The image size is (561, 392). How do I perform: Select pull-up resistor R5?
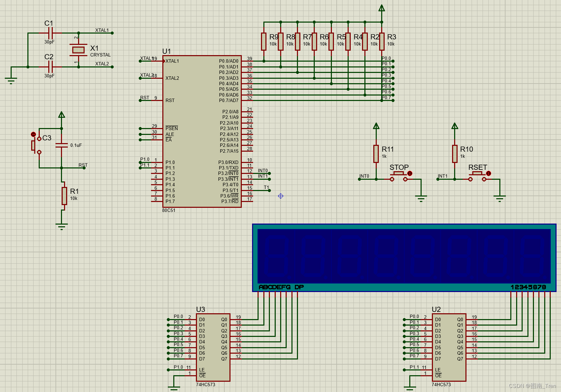click(x=331, y=41)
